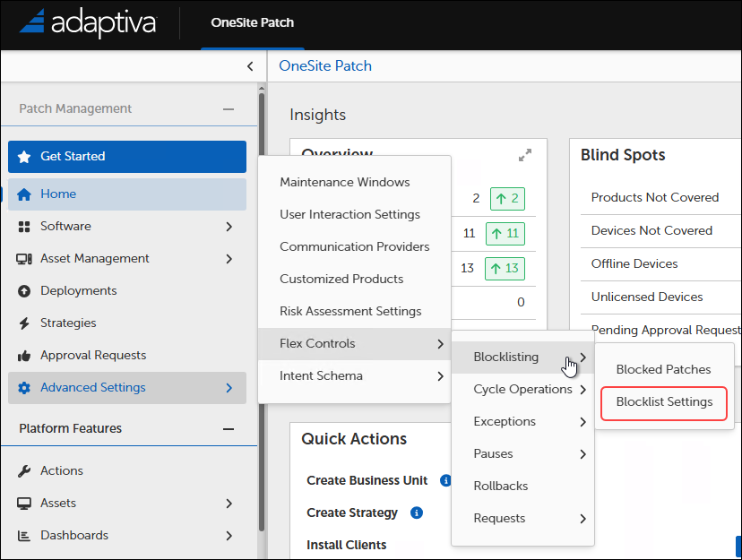Screen dimensions: 742x560
Task: Expand the Cycle Operations submenu arrow
Action: pos(583,389)
